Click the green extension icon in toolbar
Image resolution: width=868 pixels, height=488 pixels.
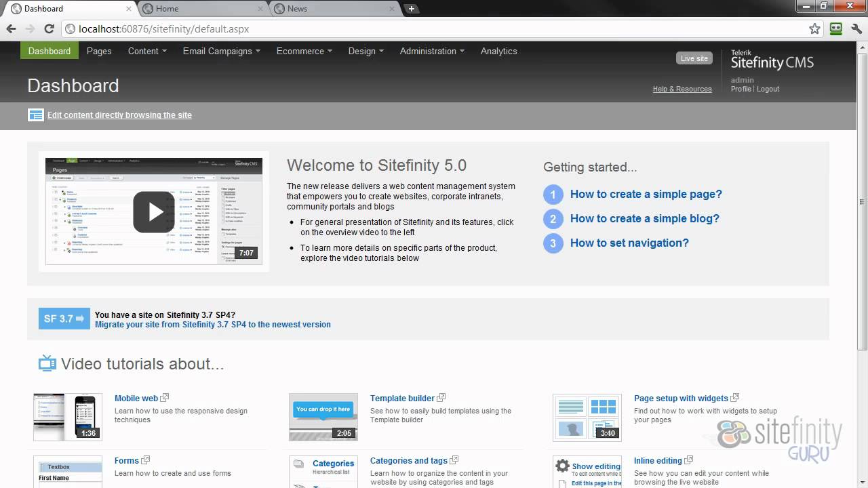[x=836, y=29]
